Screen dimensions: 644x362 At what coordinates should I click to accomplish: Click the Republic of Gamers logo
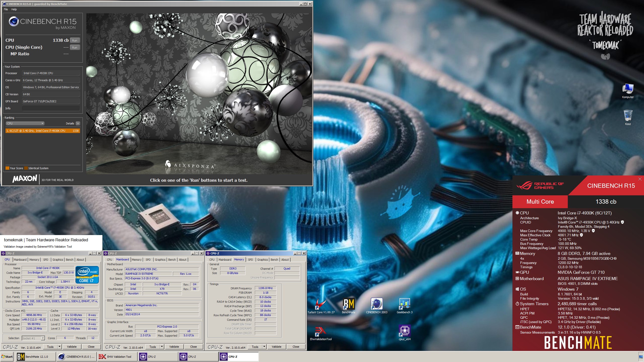point(540,186)
